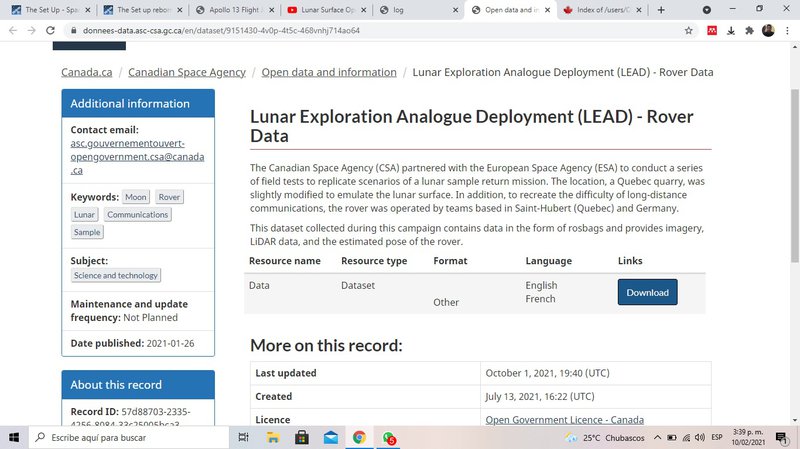Open Mail app from the taskbar
Screen dimensions: 800x449
(x=330, y=438)
